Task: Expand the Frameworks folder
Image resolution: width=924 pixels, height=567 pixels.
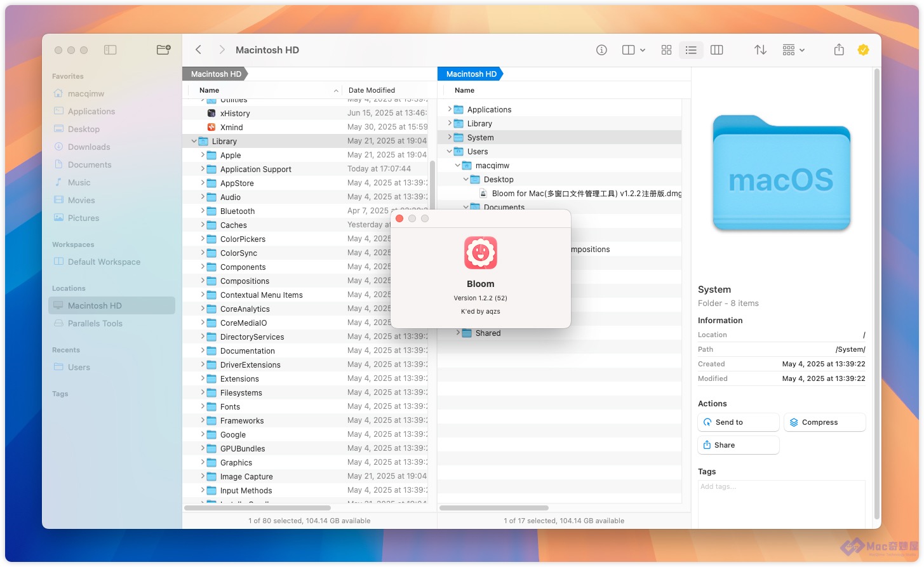Action: (203, 420)
